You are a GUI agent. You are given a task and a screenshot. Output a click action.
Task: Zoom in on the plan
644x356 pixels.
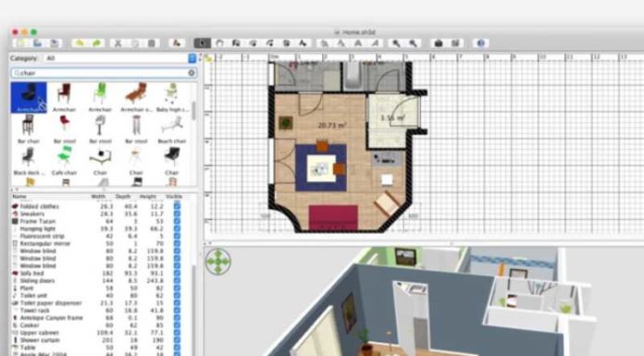tap(396, 43)
